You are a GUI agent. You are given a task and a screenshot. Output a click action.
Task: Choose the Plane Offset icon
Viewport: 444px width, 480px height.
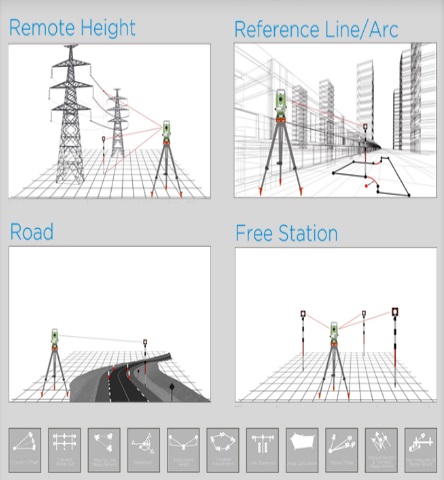[x=341, y=450]
